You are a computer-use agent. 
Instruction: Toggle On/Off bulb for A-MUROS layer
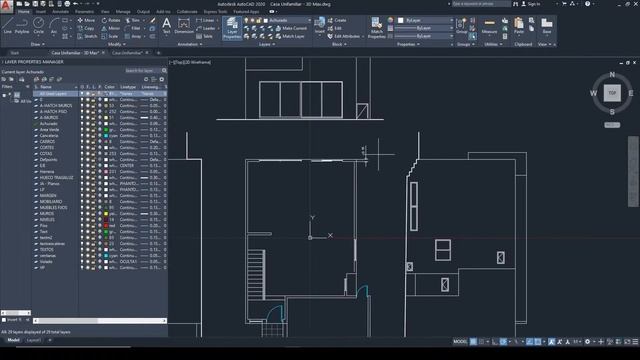pyautogui.click(x=82, y=118)
